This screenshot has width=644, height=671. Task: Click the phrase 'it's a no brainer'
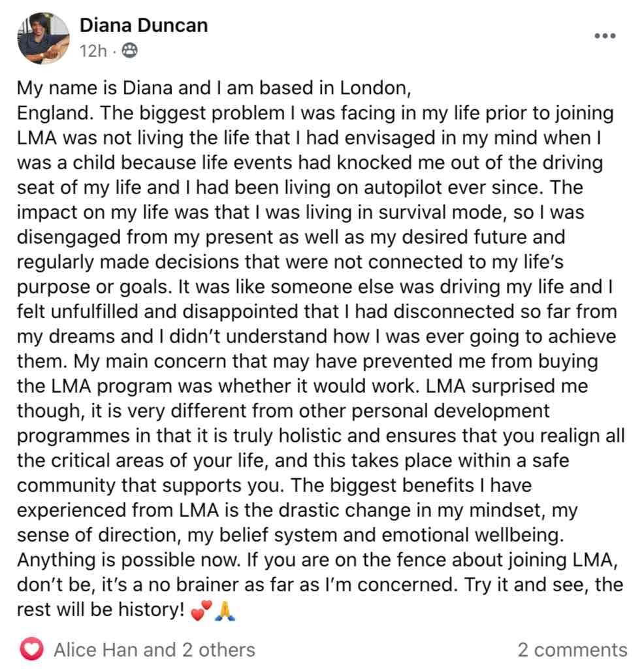pos(173,585)
